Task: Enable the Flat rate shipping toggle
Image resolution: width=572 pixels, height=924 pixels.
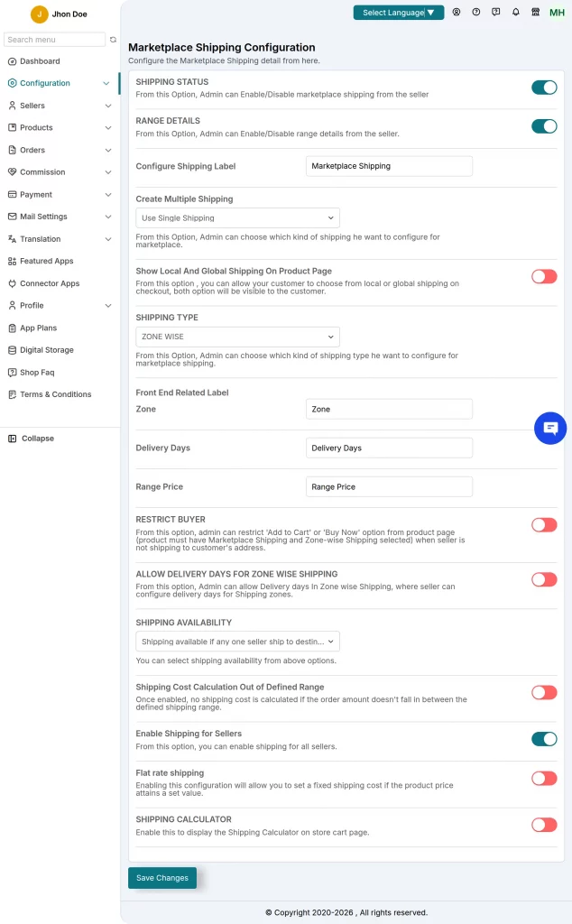Action: pos(544,779)
